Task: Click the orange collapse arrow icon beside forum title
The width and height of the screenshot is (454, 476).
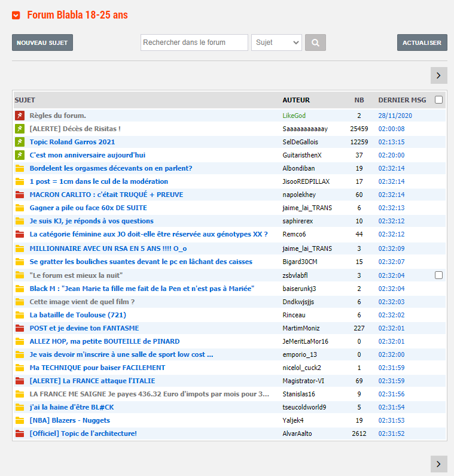Action: 16,15
